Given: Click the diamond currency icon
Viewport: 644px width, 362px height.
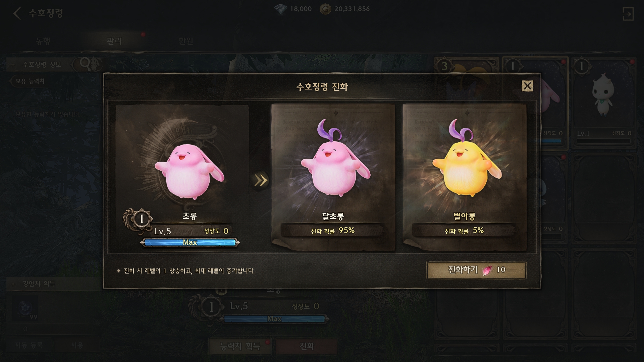Looking at the screenshot, I should [280, 9].
